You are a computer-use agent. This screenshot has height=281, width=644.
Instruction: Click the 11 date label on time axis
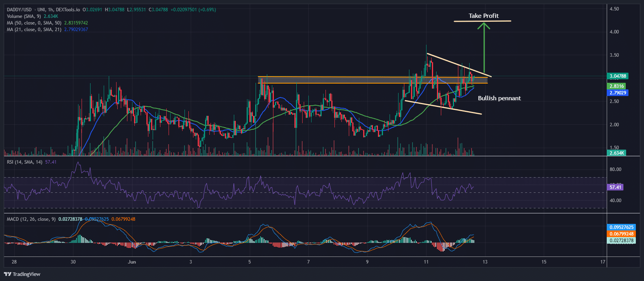426,262
